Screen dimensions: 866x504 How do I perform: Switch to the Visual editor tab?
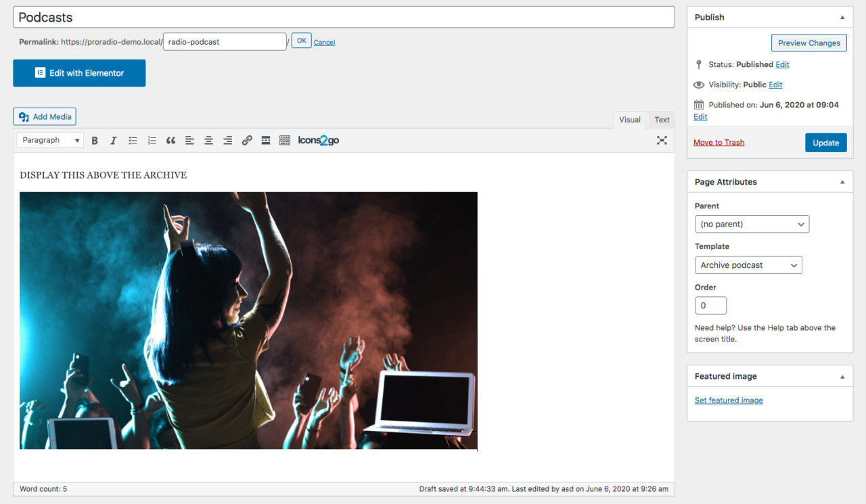pyautogui.click(x=629, y=120)
